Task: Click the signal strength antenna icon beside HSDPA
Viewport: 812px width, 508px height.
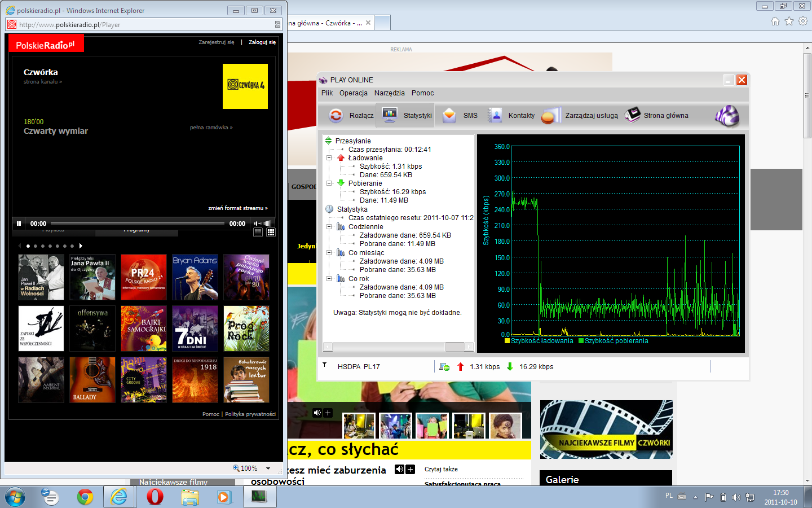Action: pos(325,365)
